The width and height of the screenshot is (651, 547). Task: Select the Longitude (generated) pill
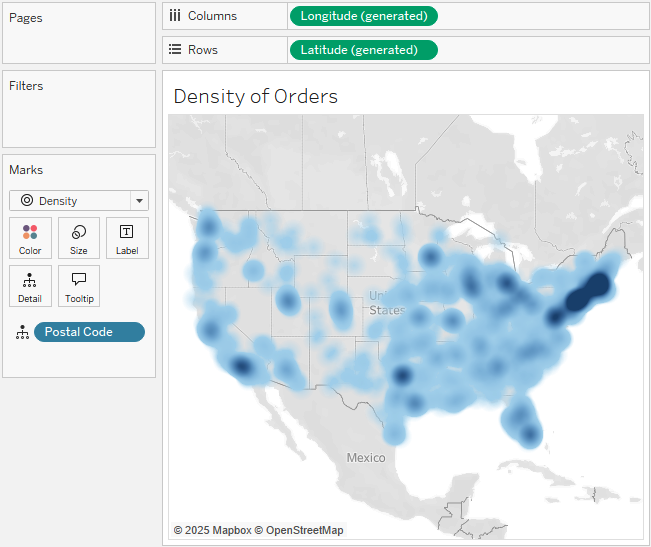[x=363, y=16]
